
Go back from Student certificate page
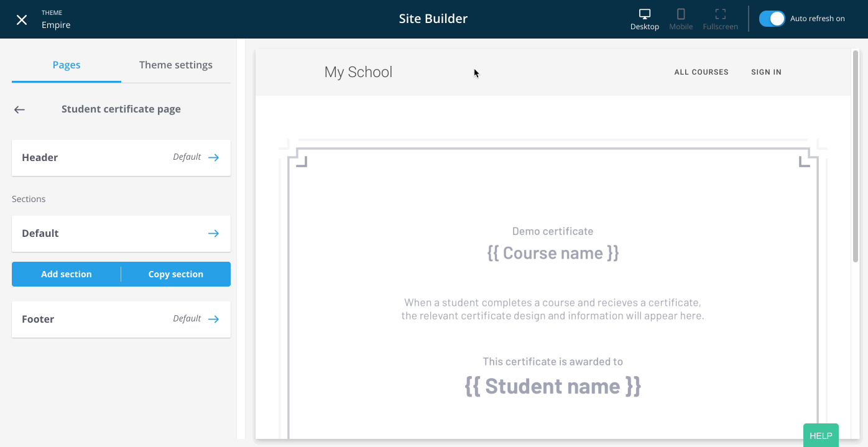coord(19,109)
